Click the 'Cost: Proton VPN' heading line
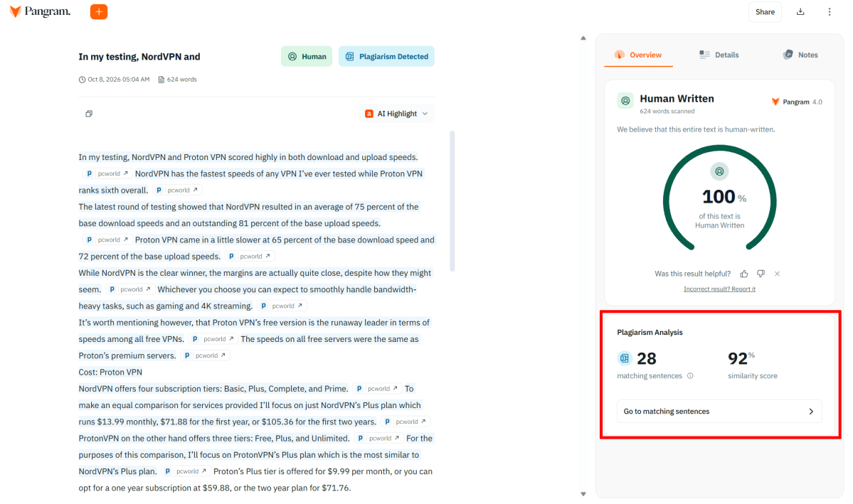The width and height of the screenshot is (853, 504). (110, 372)
